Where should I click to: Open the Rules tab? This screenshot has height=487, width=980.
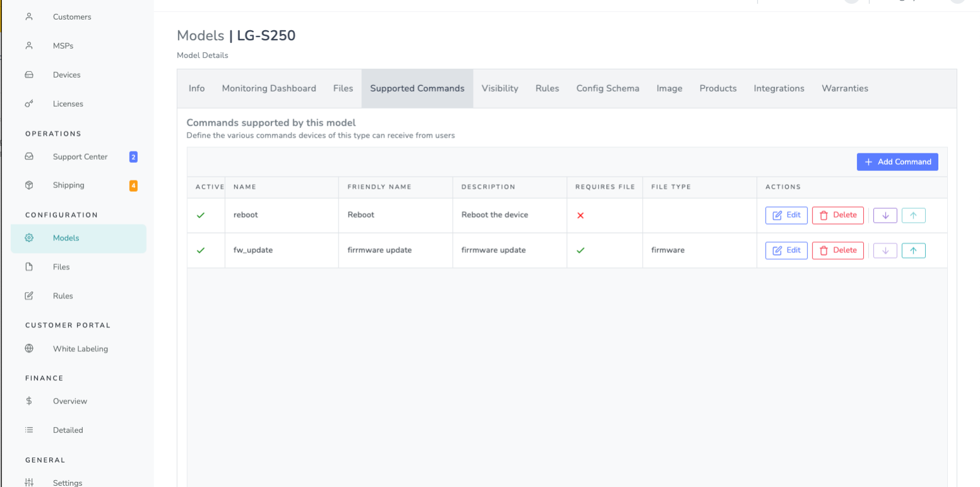click(x=547, y=88)
